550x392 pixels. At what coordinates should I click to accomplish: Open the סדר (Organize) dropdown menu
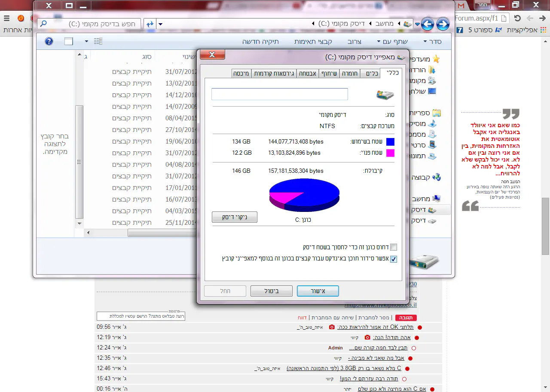pyautogui.click(x=433, y=41)
